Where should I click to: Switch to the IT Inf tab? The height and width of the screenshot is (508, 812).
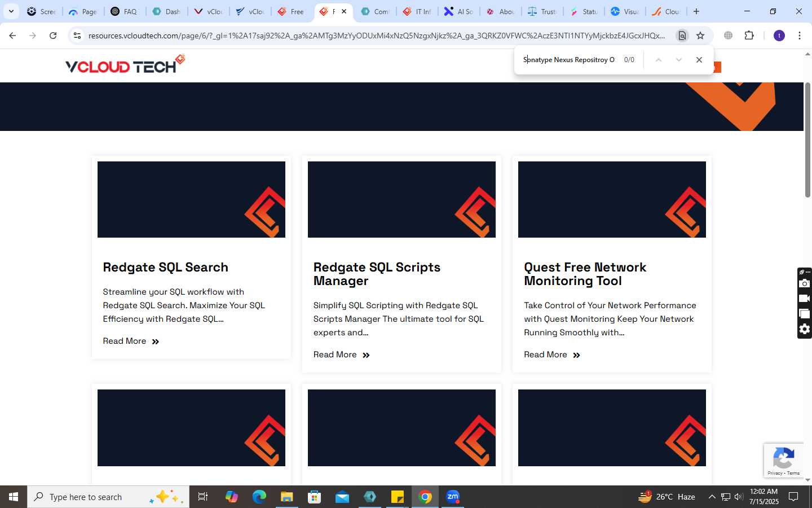tap(417, 11)
